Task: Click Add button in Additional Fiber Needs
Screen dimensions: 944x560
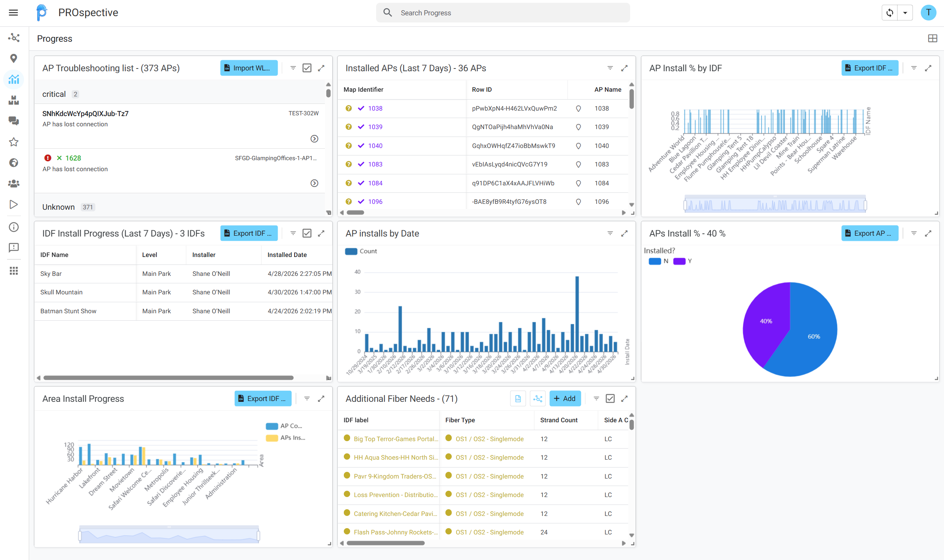Action: 565,399
